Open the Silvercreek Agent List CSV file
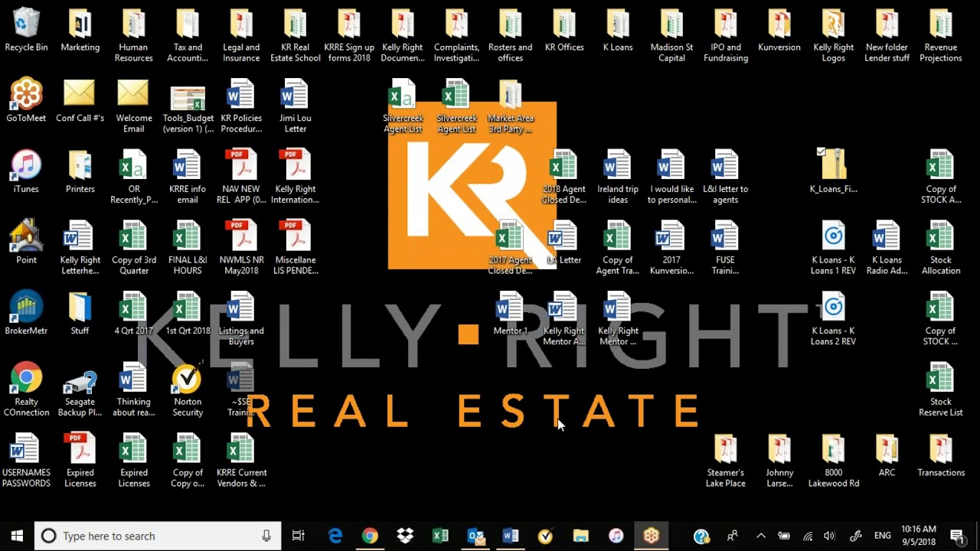980x551 pixels. click(x=403, y=106)
